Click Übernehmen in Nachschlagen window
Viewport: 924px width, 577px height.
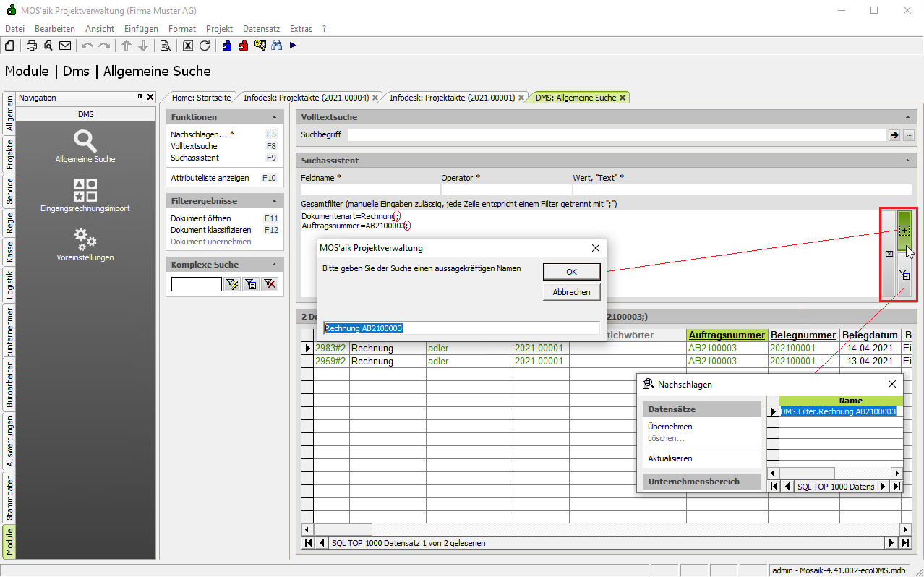[x=670, y=427]
